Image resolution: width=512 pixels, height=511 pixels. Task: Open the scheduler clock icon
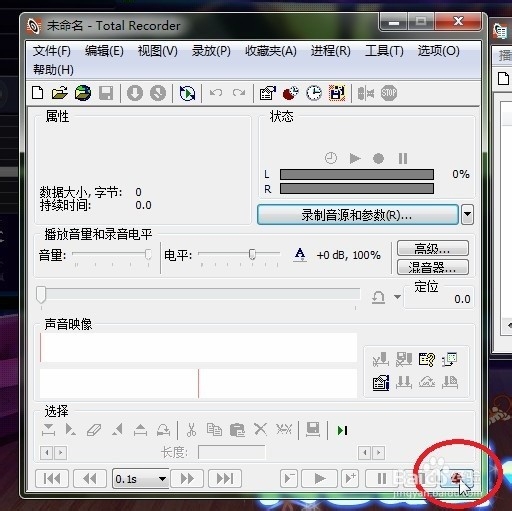click(314, 93)
